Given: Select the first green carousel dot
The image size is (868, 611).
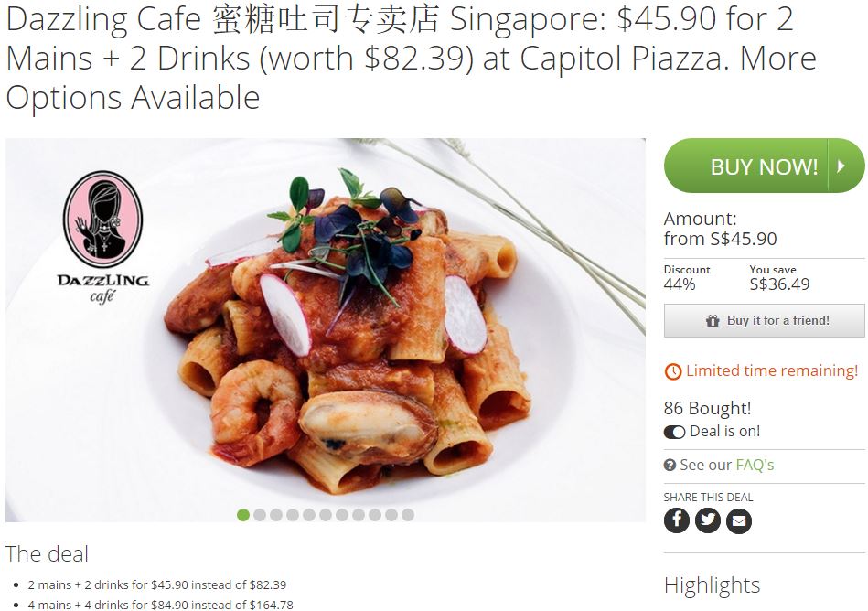Looking at the screenshot, I should pyautogui.click(x=243, y=515).
